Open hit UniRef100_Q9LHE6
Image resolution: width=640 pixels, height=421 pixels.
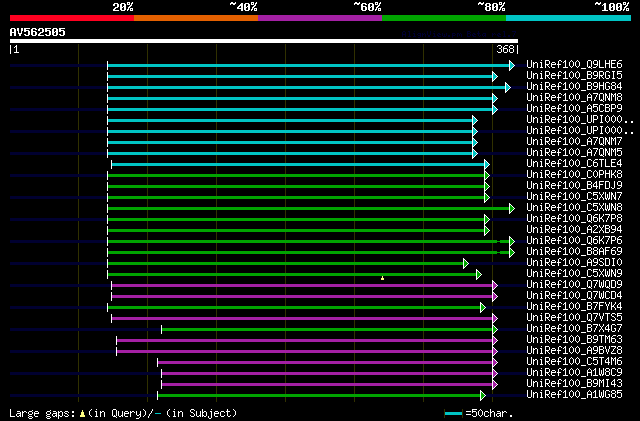pyautogui.click(x=574, y=65)
